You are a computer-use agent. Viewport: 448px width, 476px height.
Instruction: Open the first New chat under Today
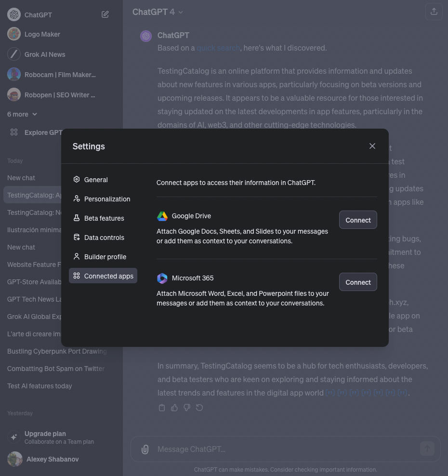21,178
